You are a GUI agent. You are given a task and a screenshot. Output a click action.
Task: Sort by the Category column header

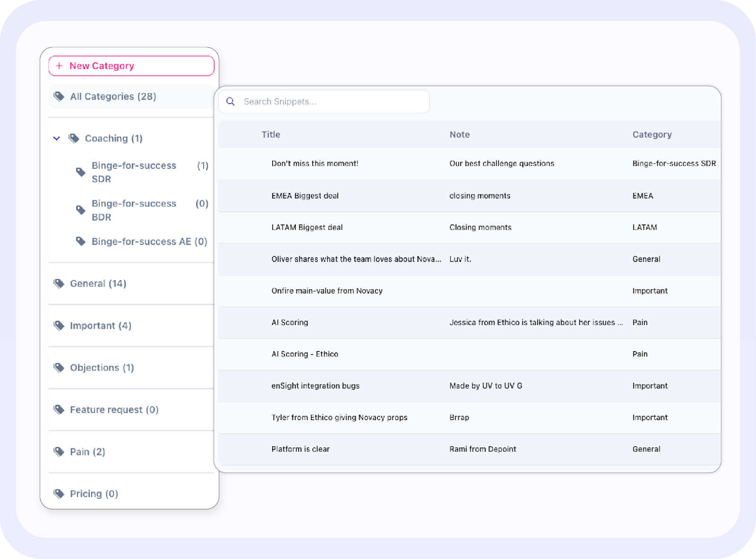point(652,135)
